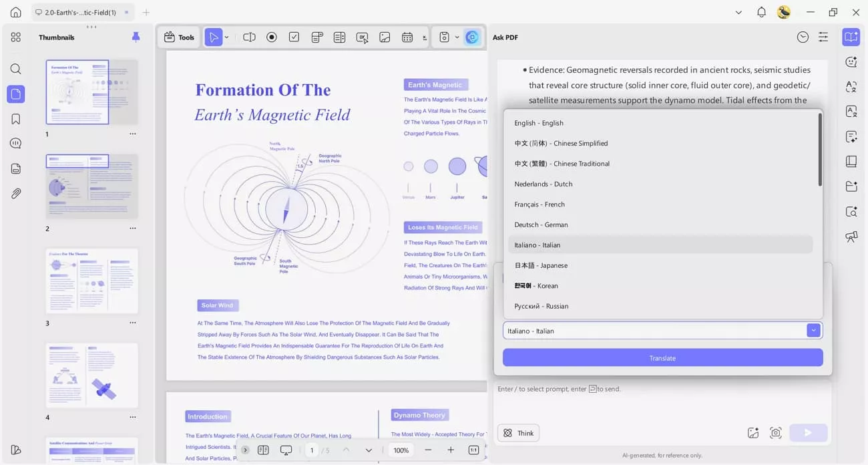Screen dimensions: 868x465
Task: Select the list box form tool
Action: 339,37
